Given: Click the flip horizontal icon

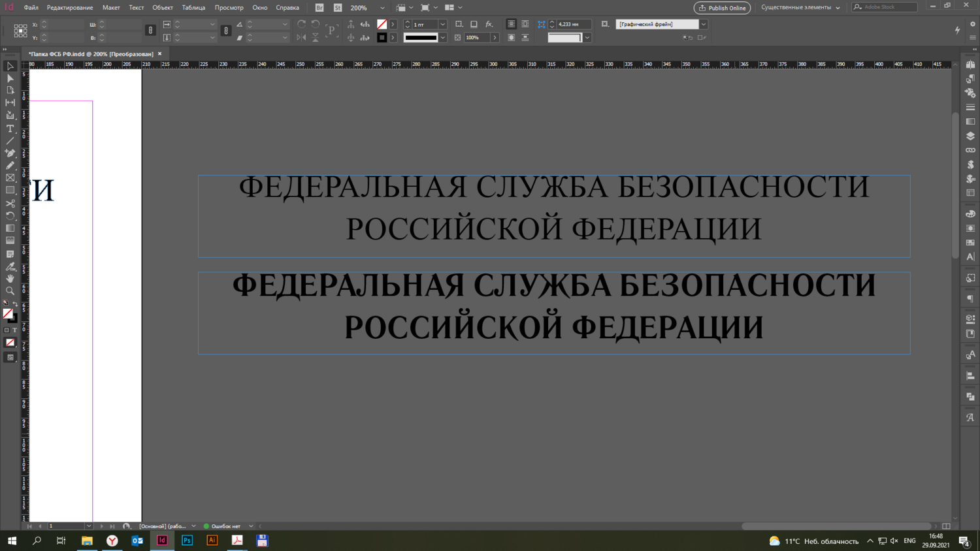Looking at the screenshot, I should [301, 38].
